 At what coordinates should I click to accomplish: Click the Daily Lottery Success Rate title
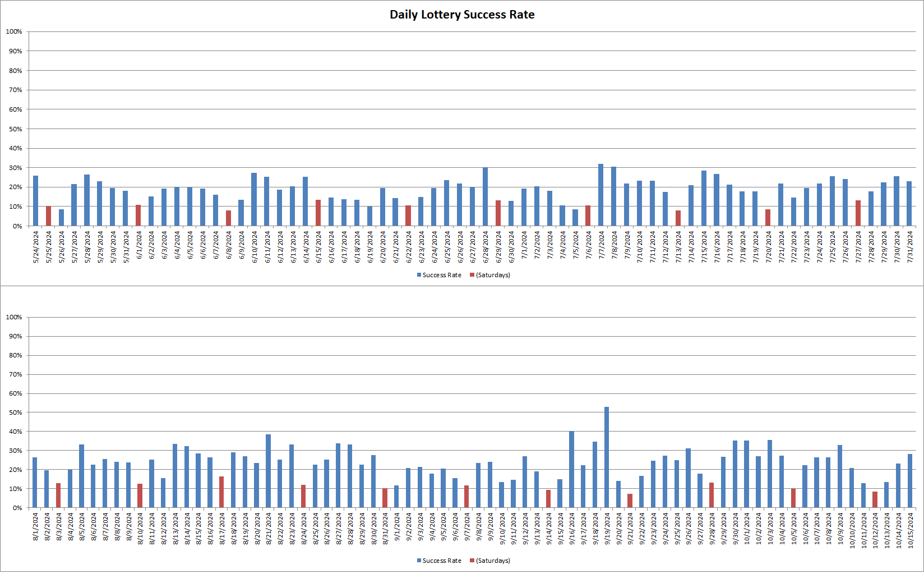pos(463,15)
